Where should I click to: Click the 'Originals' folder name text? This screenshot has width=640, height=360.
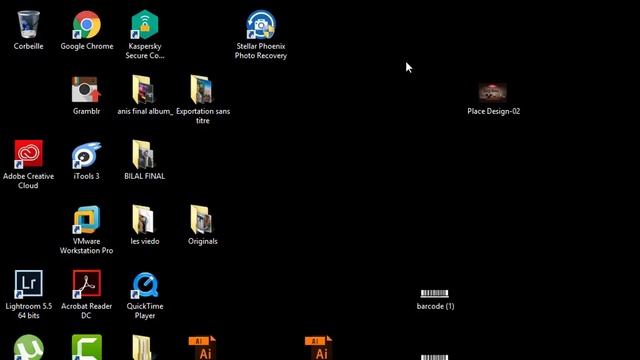point(202,241)
